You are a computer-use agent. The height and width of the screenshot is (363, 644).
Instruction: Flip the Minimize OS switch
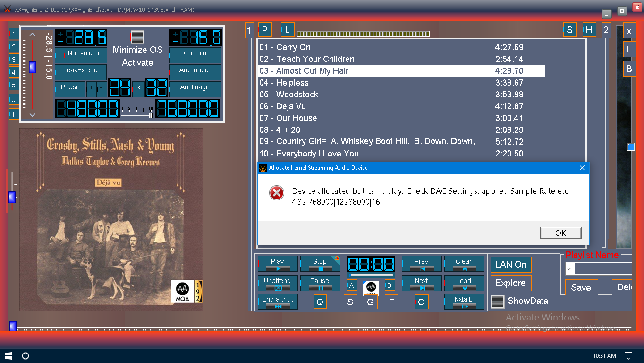137,37
